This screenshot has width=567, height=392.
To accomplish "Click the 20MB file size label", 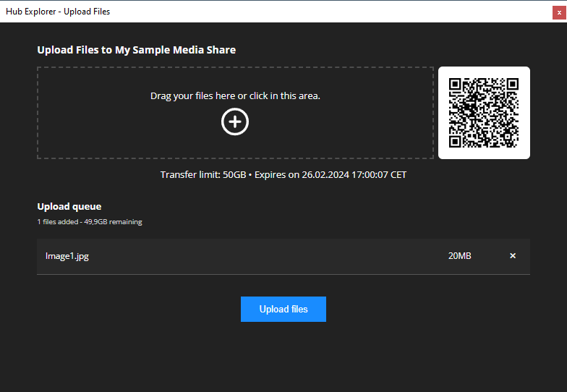I will pyautogui.click(x=459, y=256).
